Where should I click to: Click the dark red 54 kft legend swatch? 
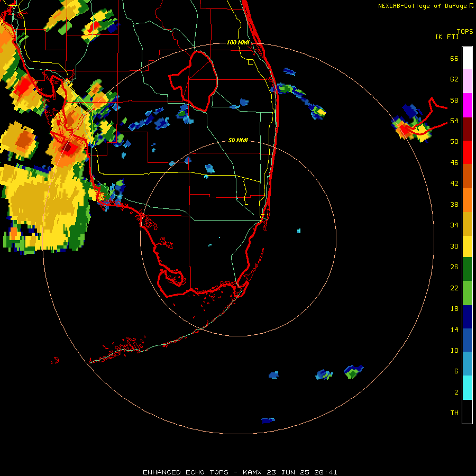coord(467,129)
